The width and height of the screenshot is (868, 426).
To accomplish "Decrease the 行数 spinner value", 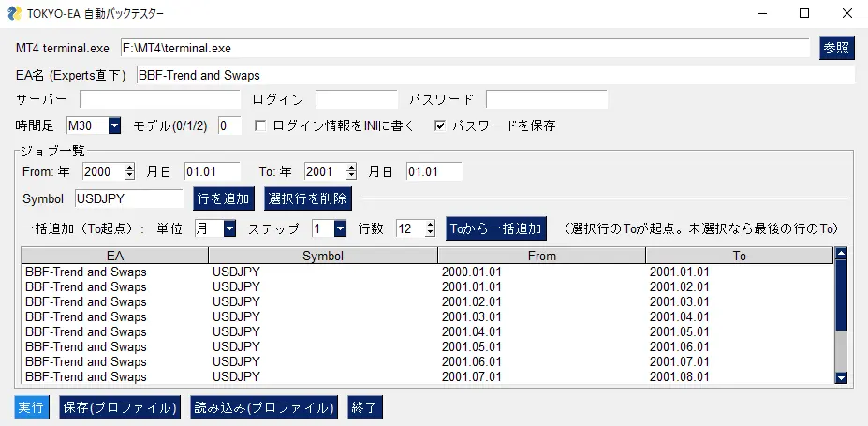I will point(430,232).
